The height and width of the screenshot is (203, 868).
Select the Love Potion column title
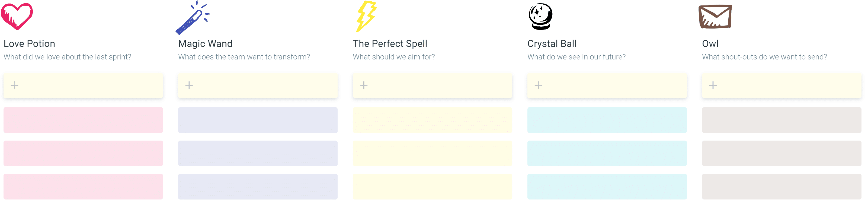[x=29, y=43]
